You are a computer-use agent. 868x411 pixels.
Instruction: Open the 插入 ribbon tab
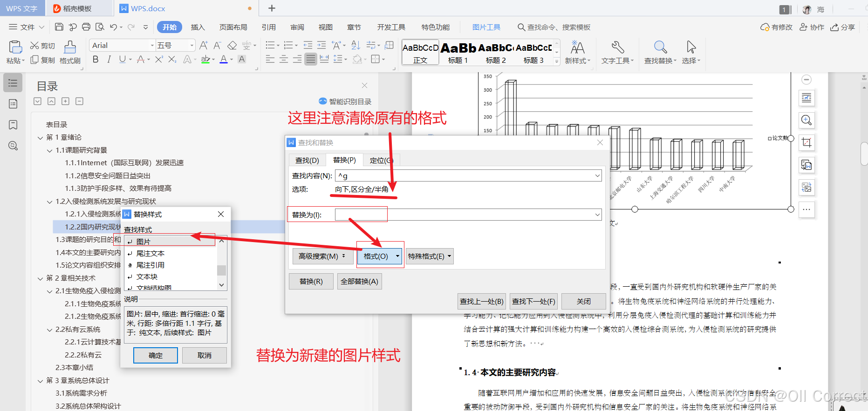coord(198,27)
